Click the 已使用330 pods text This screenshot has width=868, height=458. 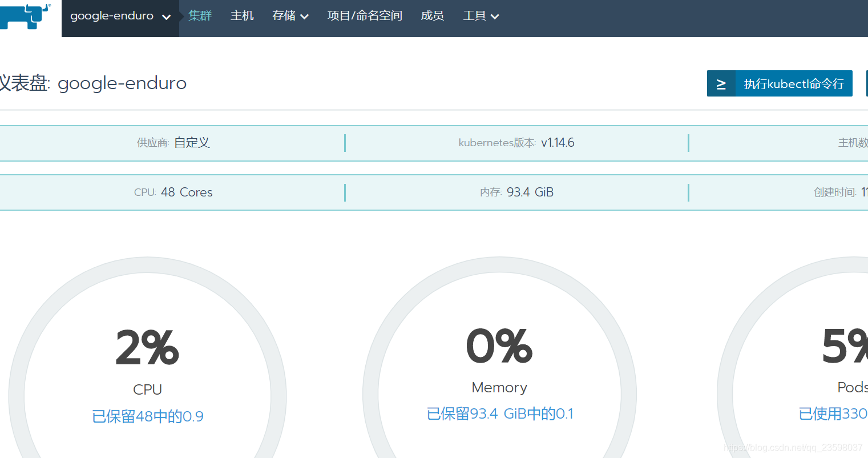click(x=833, y=414)
